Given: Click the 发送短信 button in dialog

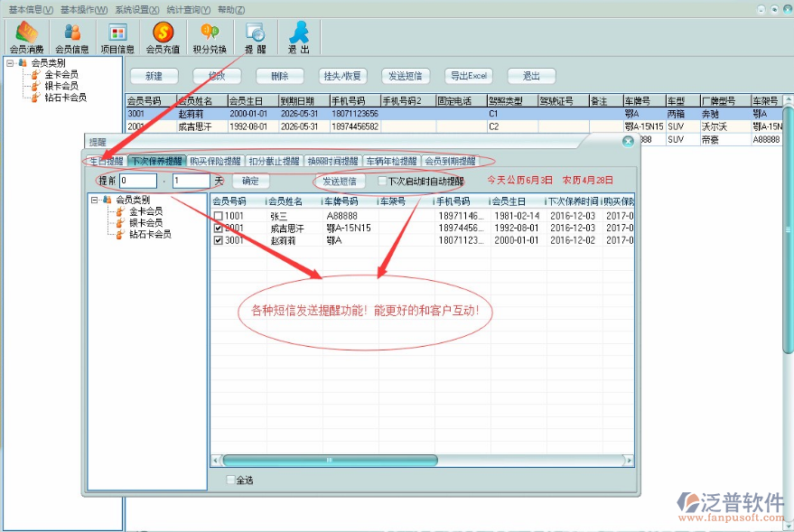Looking at the screenshot, I should [x=339, y=181].
